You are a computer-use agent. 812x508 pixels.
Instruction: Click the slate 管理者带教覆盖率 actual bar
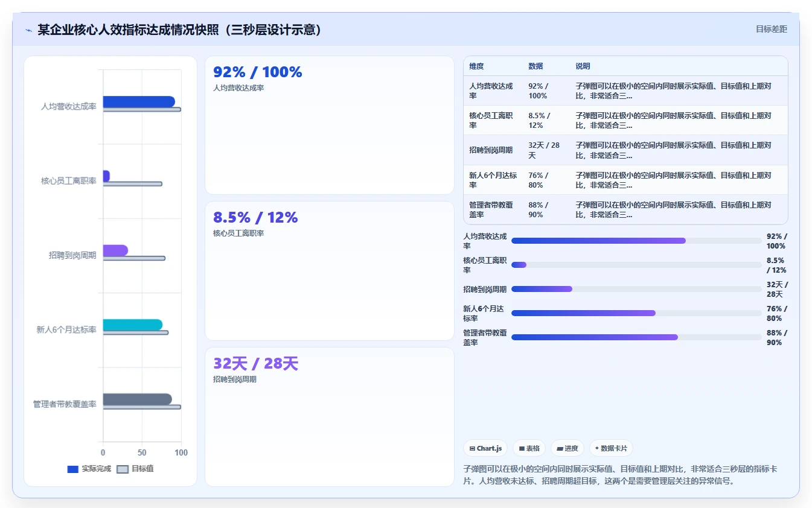pos(138,399)
